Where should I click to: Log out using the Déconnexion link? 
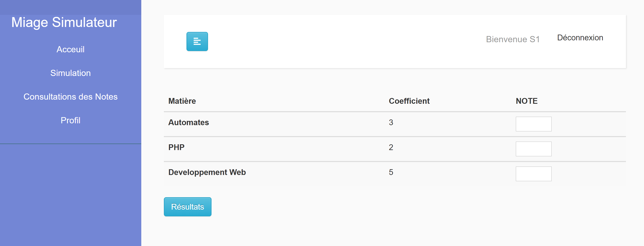point(580,38)
